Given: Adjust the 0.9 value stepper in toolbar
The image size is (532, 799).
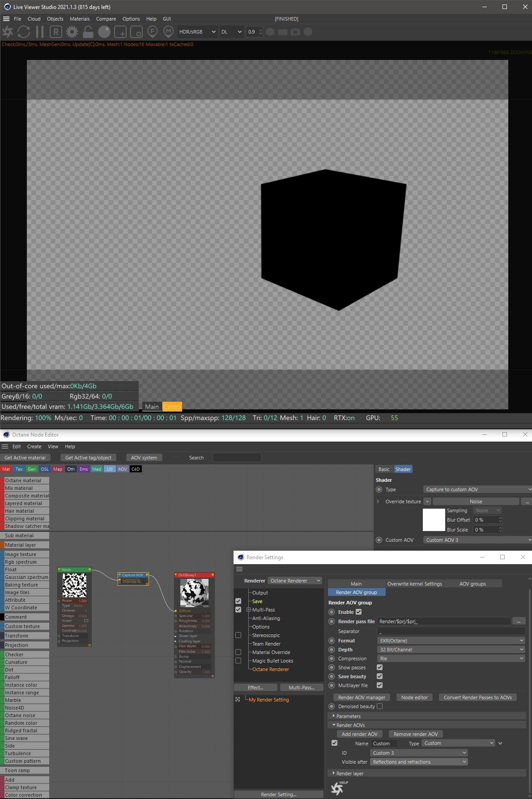Looking at the screenshot, I should pos(260,32).
